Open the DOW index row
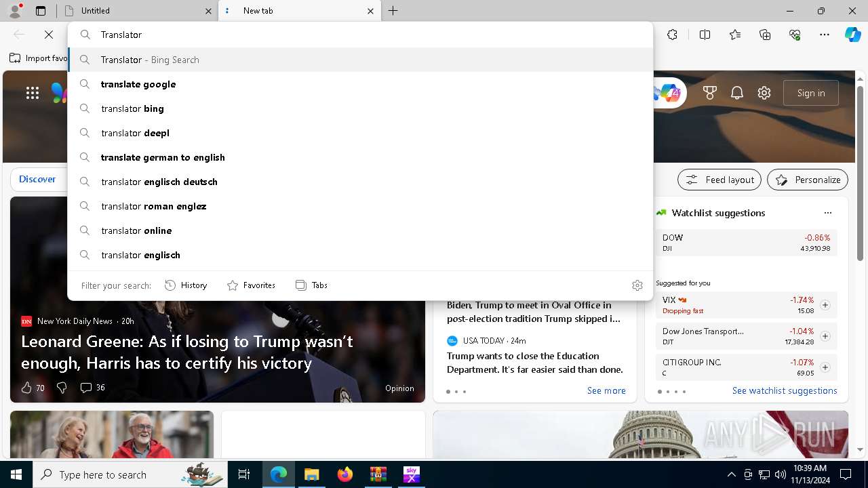Image resolution: width=868 pixels, height=488 pixels. [746, 243]
